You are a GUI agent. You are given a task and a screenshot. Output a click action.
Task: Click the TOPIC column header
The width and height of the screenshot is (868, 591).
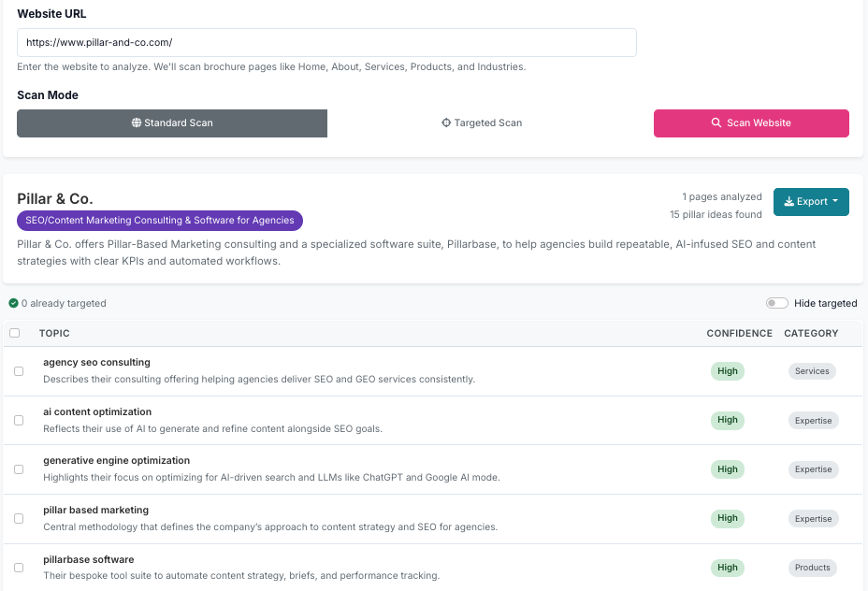tap(54, 333)
